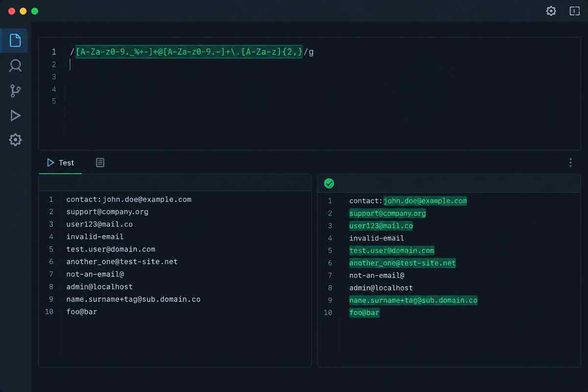Image resolution: width=588 pixels, height=392 pixels.
Task: Click highlighted match 'support@company.org' in results
Action: coord(388,213)
